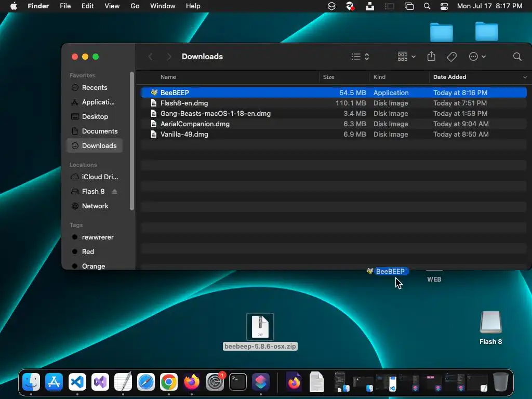Click the Finder window search magnifier
Image resolution: width=532 pixels, height=399 pixels.
[x=517, y=57]
